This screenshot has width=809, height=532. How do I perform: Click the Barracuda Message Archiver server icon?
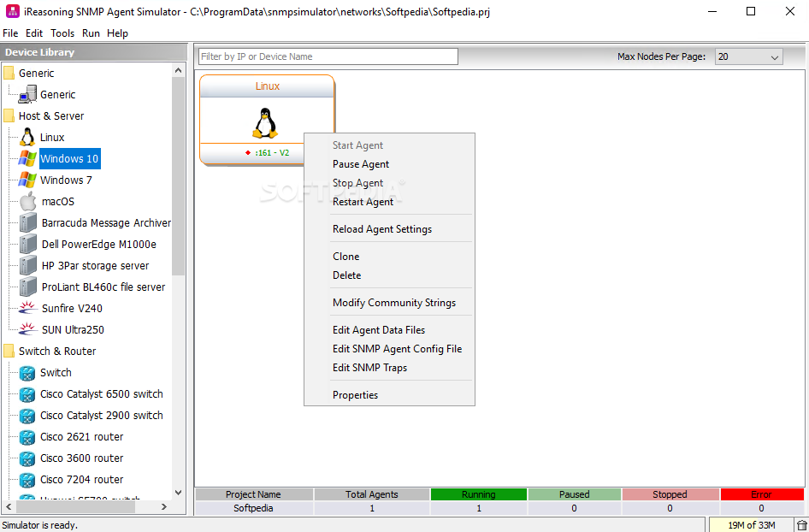click(x=28, y=223)
